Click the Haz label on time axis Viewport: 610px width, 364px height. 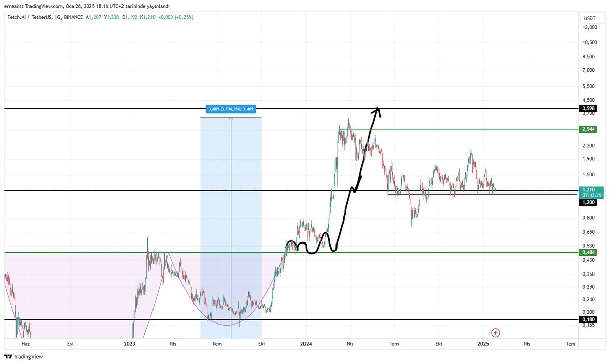point(26,344)
